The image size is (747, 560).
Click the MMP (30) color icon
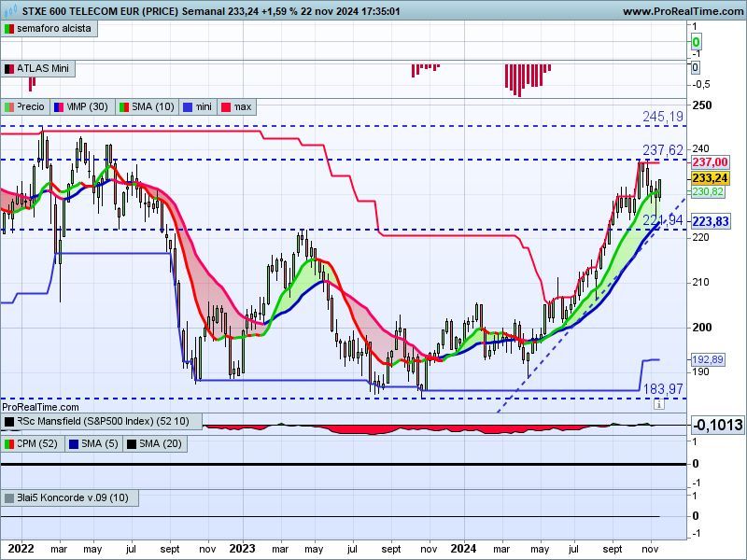coord(59,107)
